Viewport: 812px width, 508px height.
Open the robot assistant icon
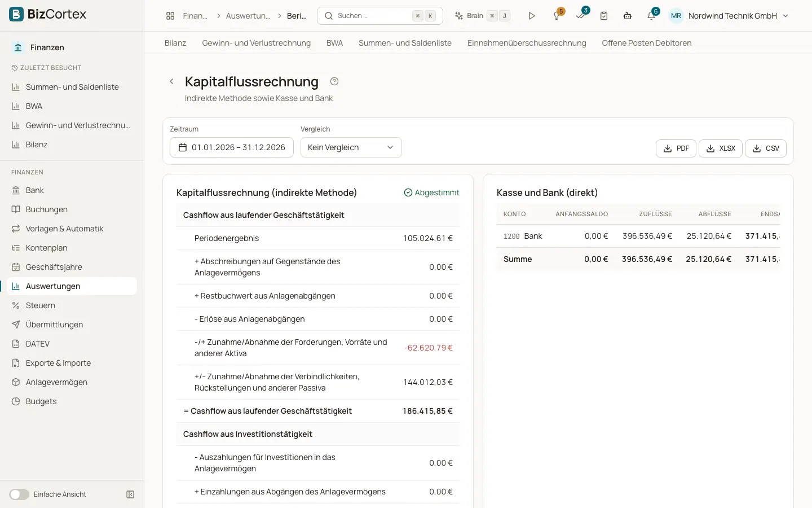pos(628,16)
